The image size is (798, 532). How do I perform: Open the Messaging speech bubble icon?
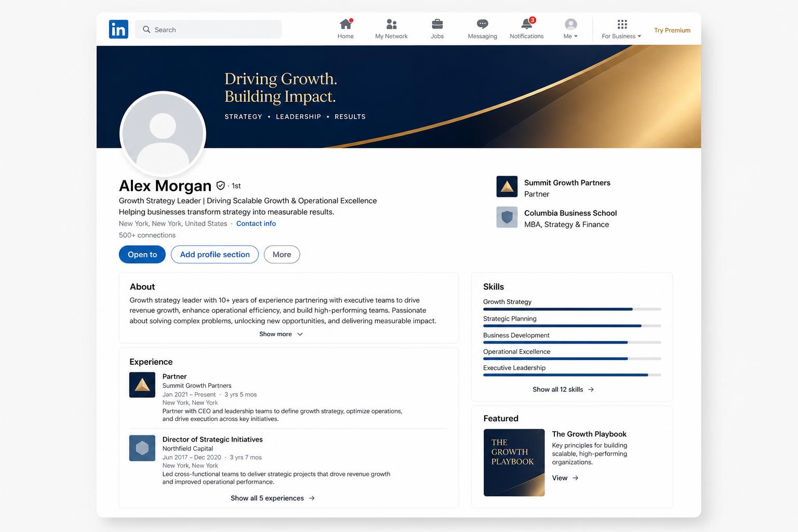coord(483,24)
